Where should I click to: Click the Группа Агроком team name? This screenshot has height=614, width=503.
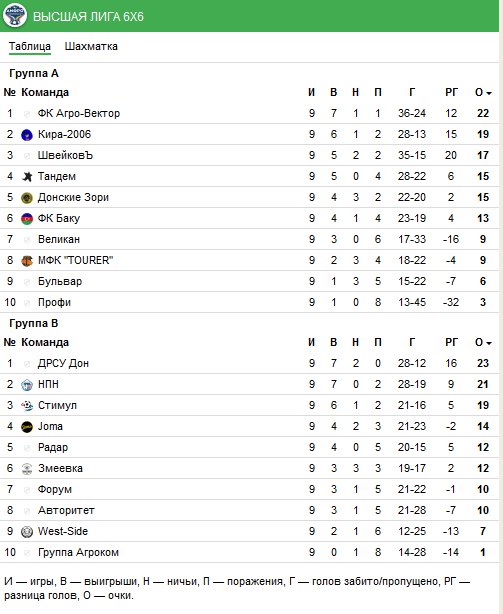click(78, 553)
